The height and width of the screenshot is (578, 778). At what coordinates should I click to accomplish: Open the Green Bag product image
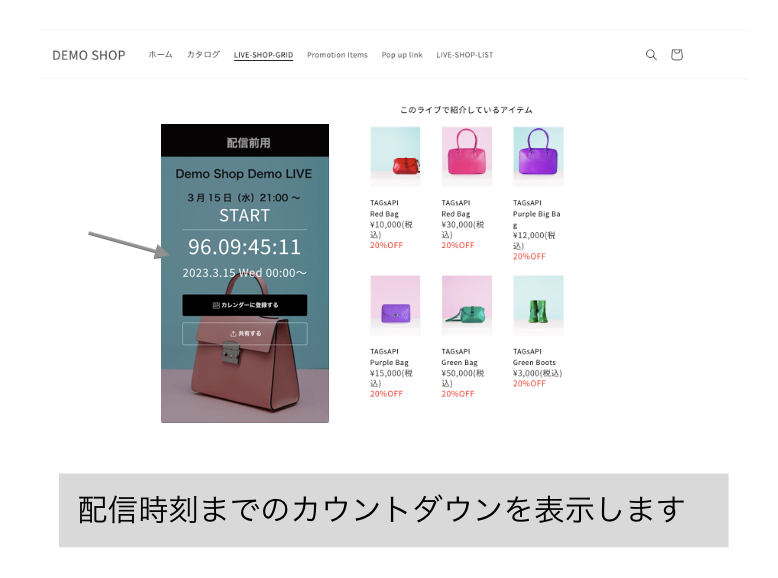[x=466, y=305]
